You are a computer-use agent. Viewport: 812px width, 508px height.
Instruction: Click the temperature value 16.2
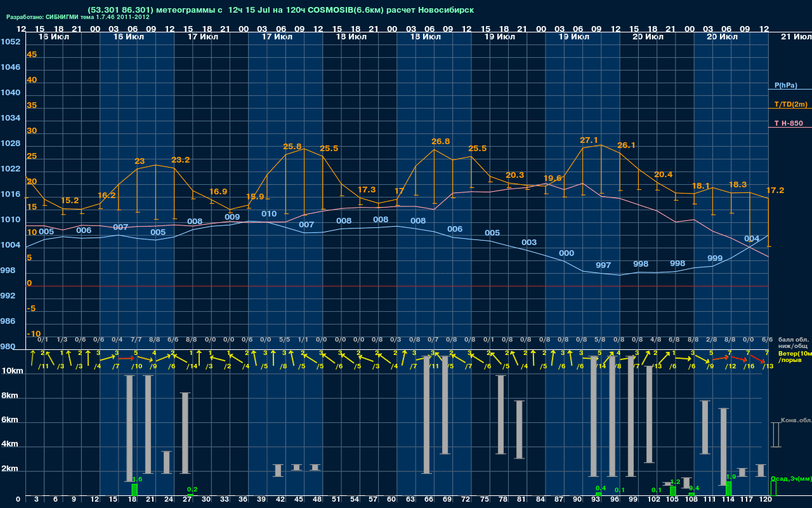107,196
